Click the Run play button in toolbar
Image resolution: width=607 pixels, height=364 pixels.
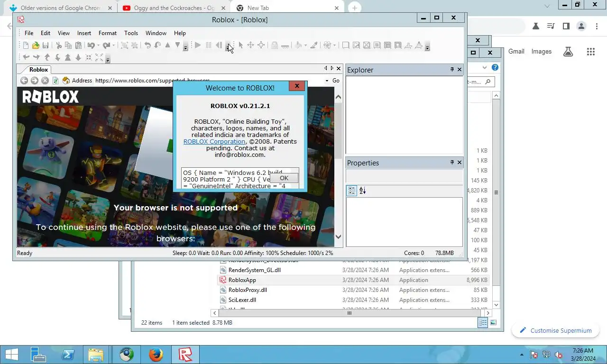[x=197, y=45]
